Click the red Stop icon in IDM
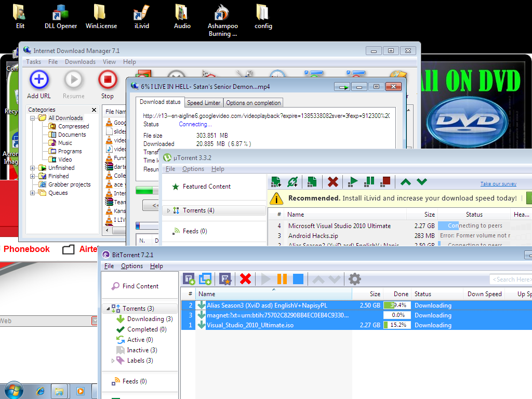The height and width of the screenshot is (399, 532). 108,79
